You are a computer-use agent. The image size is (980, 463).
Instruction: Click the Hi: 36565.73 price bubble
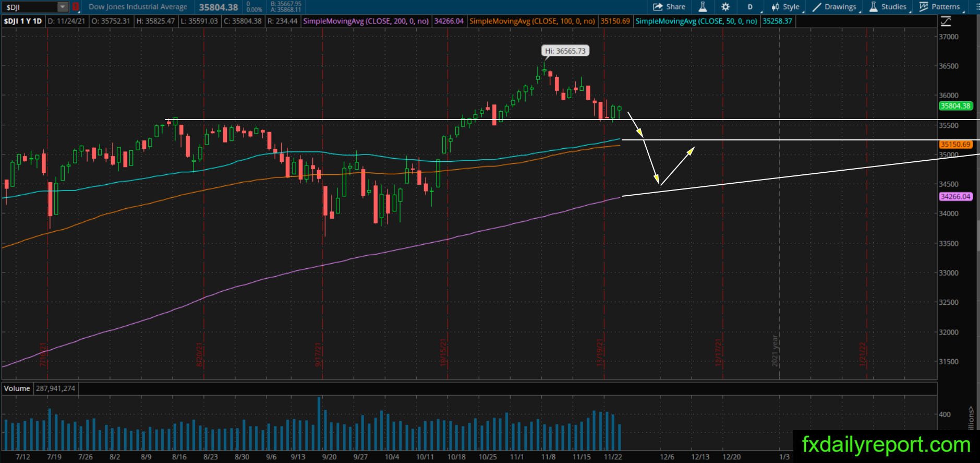(565, 51)
